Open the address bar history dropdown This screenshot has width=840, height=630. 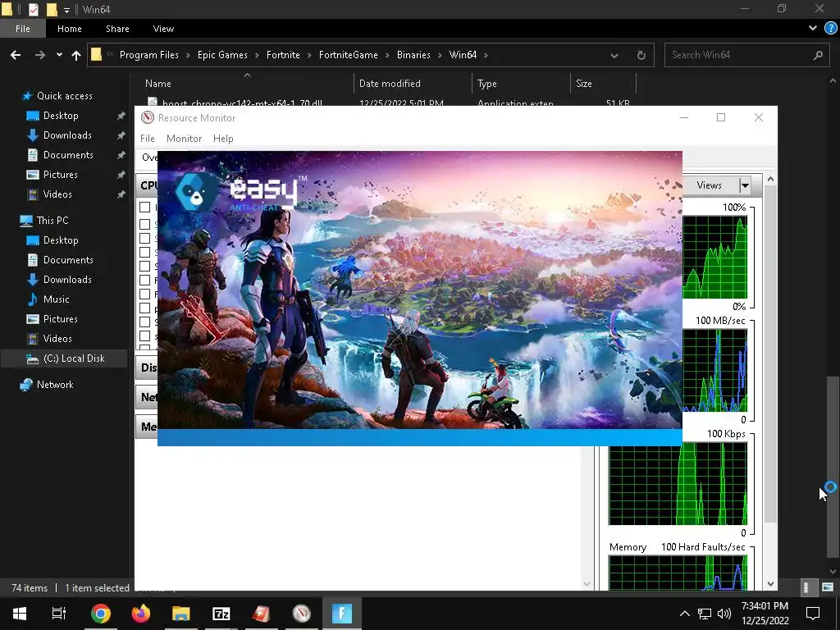click(614, 56)
